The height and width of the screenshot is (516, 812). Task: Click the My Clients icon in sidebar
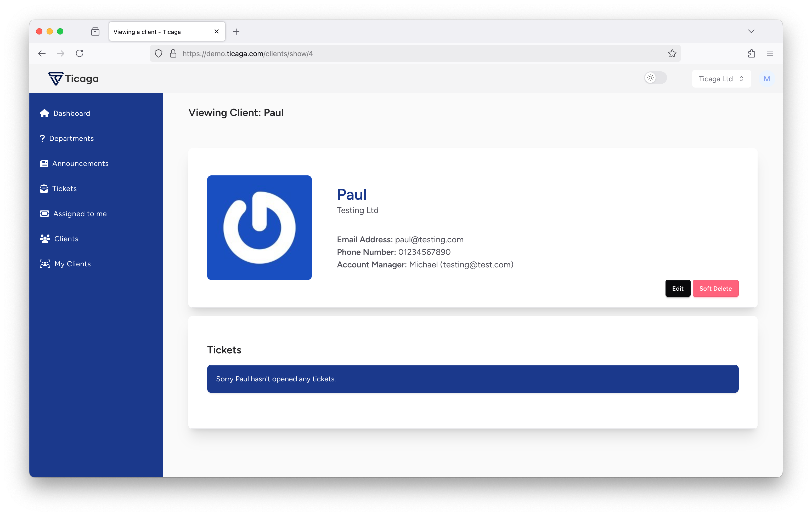(x=44, y=264)
